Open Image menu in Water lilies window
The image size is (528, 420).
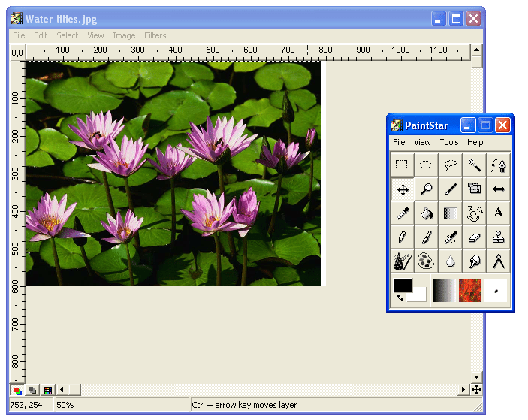point(124,35)
